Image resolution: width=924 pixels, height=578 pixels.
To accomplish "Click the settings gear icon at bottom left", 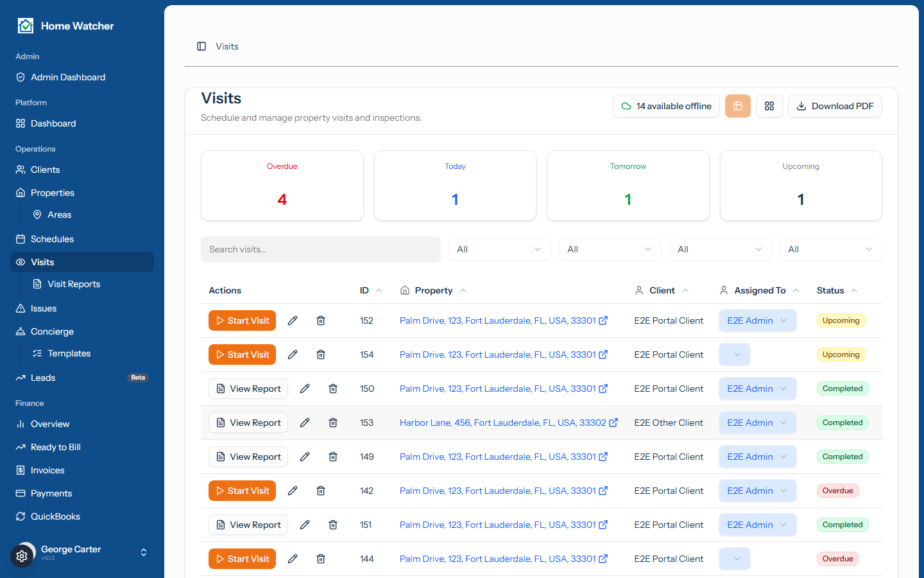I will (22, 556).
